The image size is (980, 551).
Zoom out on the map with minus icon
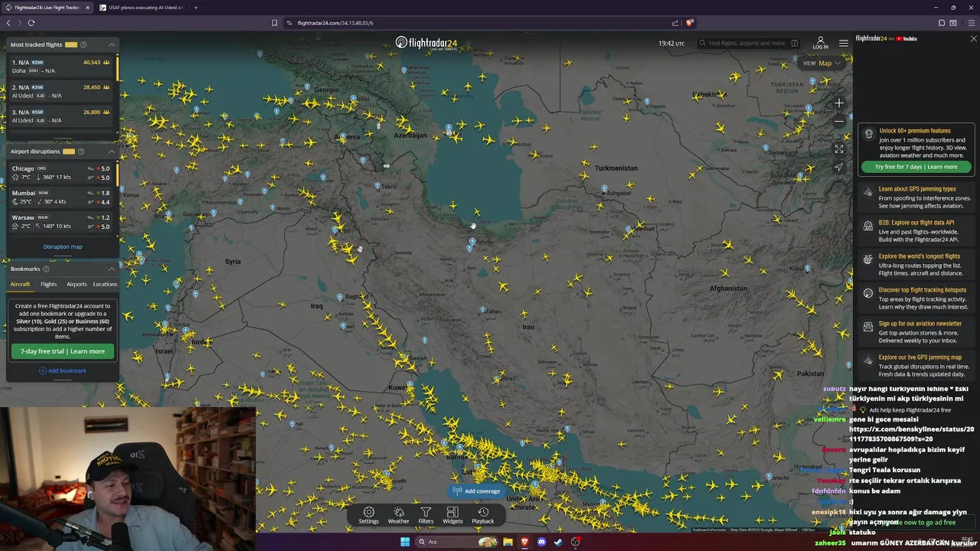click(839, 121)
